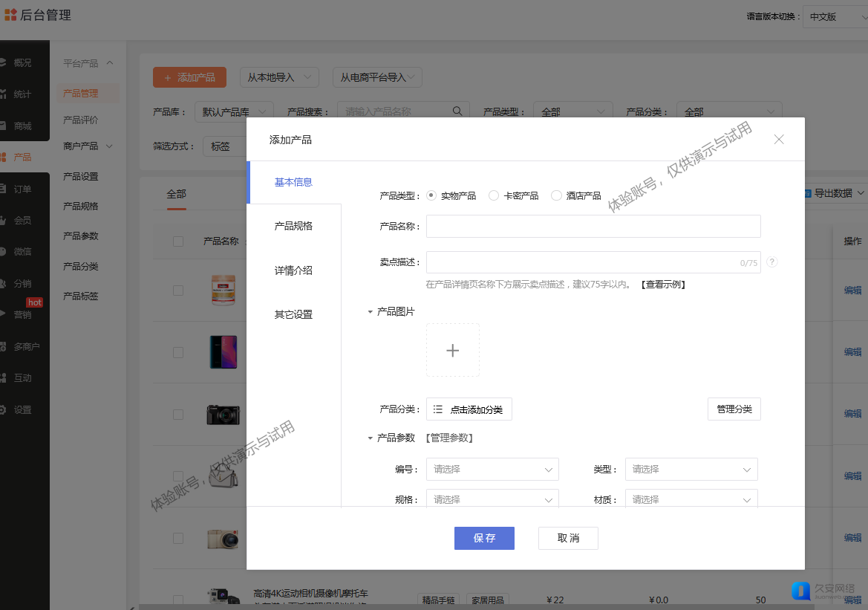Screen dimensions: 868x610
Task: Open the 编号 parameter dropdown
Action: pyautogui.click(x=492, y=470)
